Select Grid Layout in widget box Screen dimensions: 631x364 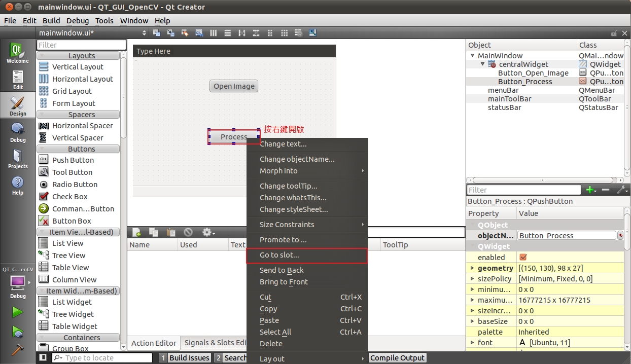72,91
